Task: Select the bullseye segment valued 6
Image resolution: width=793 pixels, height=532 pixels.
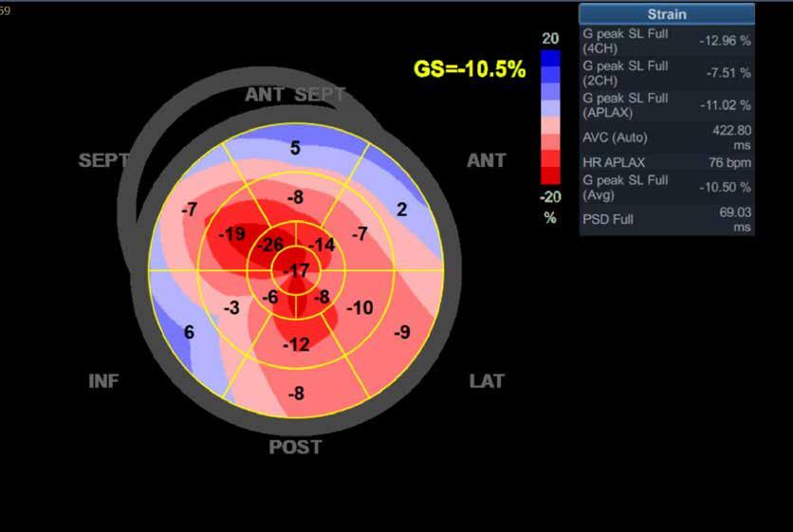Action: (x=189, y=332)
